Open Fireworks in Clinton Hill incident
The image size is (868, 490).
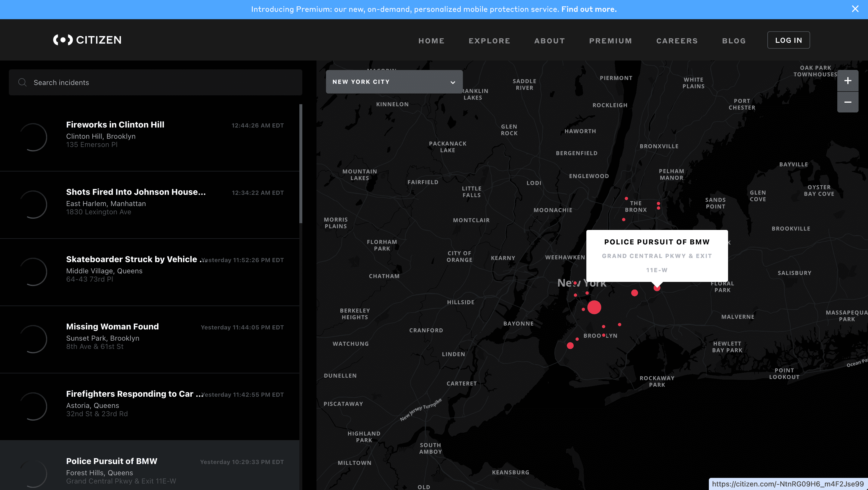[150, 138]
